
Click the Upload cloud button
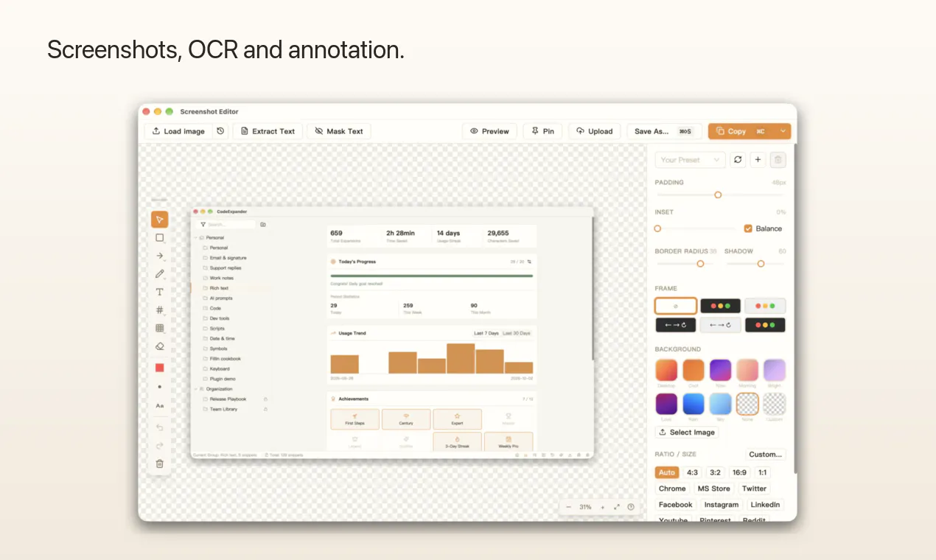pos(595,131)
